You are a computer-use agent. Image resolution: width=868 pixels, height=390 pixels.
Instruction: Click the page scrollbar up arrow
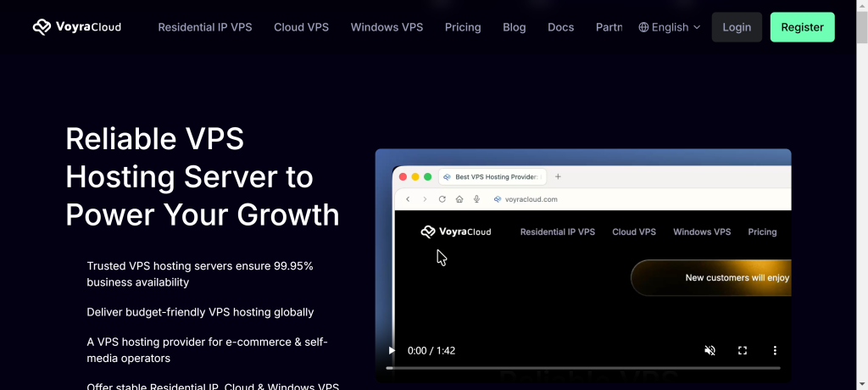coord(861,6)
